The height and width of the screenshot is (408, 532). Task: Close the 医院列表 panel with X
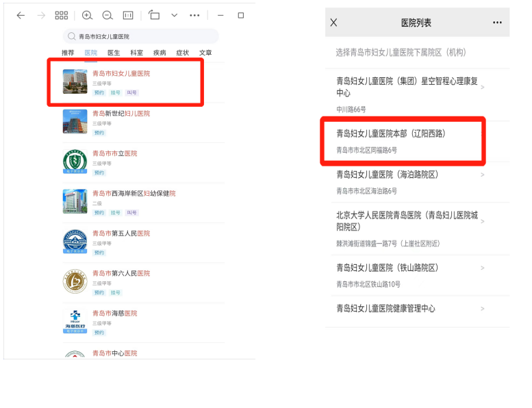tap(333, 23)
